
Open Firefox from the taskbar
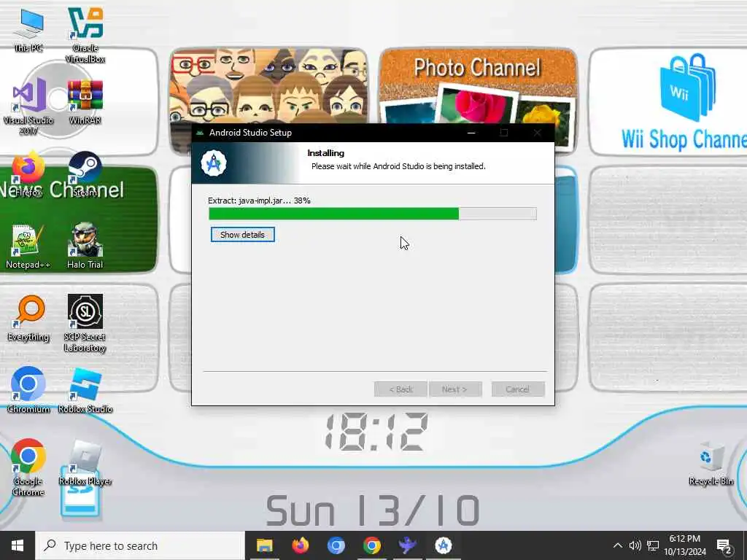pos(300,545)
